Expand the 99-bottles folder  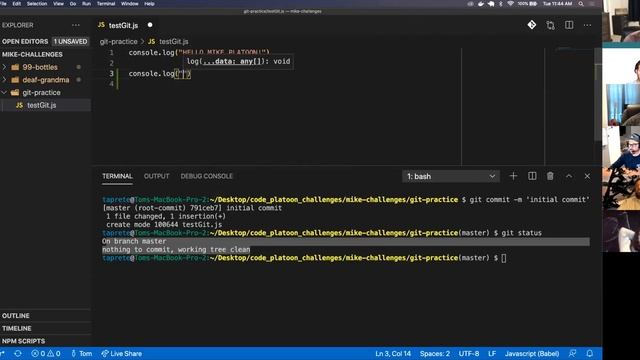click(x=40, y=67)
